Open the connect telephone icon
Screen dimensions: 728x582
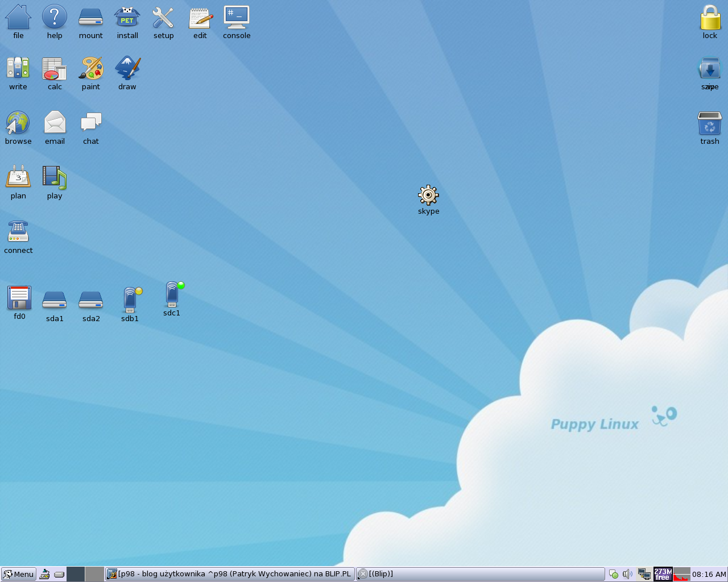tap(18, 232)
